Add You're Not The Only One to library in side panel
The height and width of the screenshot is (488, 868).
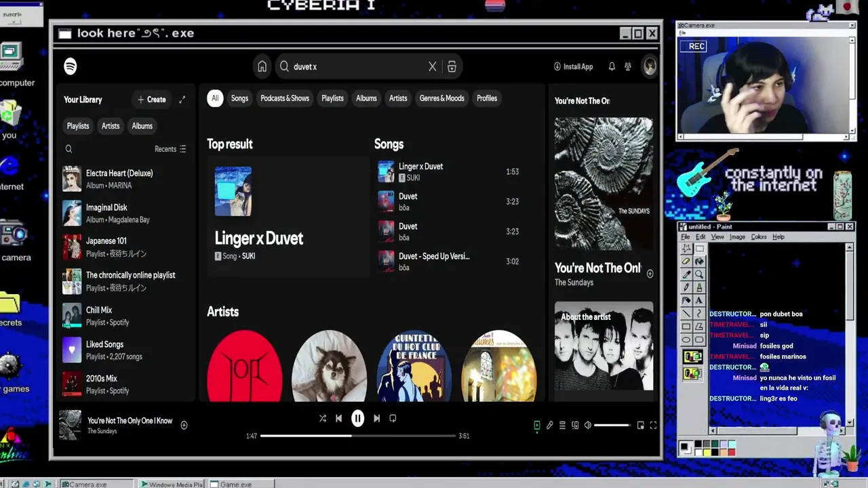[x=650, y=274]
